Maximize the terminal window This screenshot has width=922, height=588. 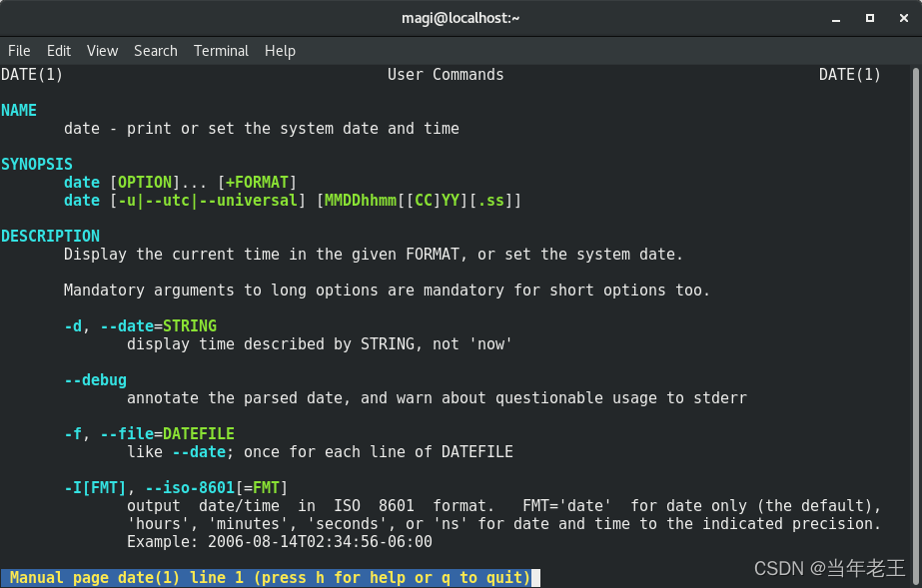tap(870, 18)
